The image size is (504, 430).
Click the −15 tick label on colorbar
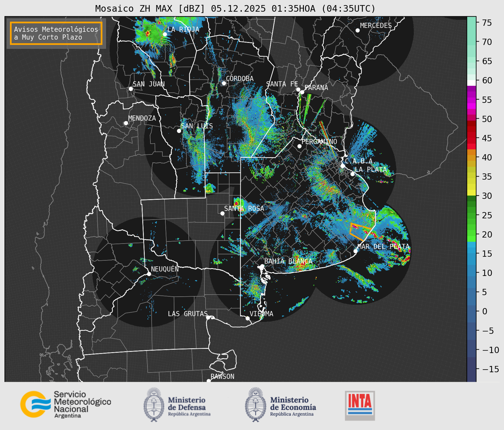pyautogui.click(x=489, y=369)
